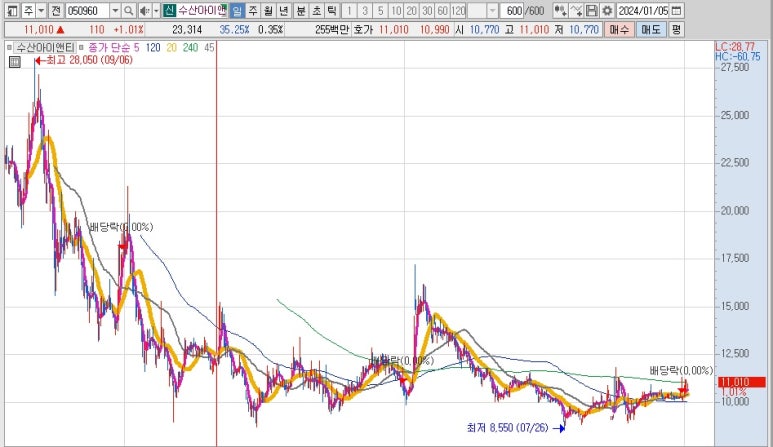Viewport: 773px width, 447px height.
Task: Save the chart with the floppy disk icon
Action: point(592,10)
